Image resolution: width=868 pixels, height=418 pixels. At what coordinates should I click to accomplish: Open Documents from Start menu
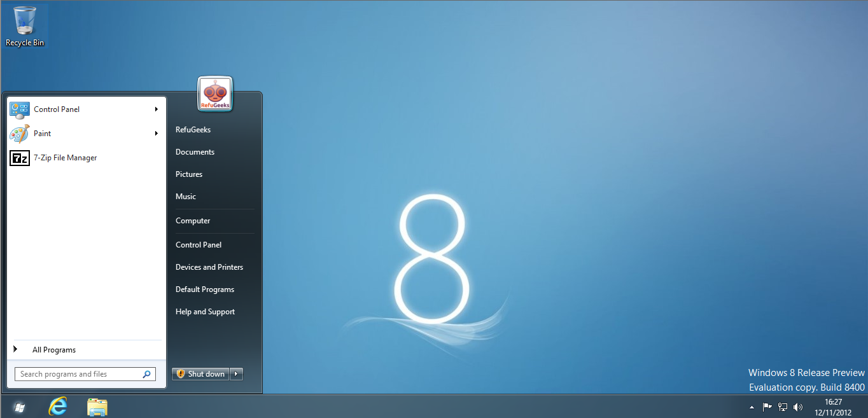(195, 152)
